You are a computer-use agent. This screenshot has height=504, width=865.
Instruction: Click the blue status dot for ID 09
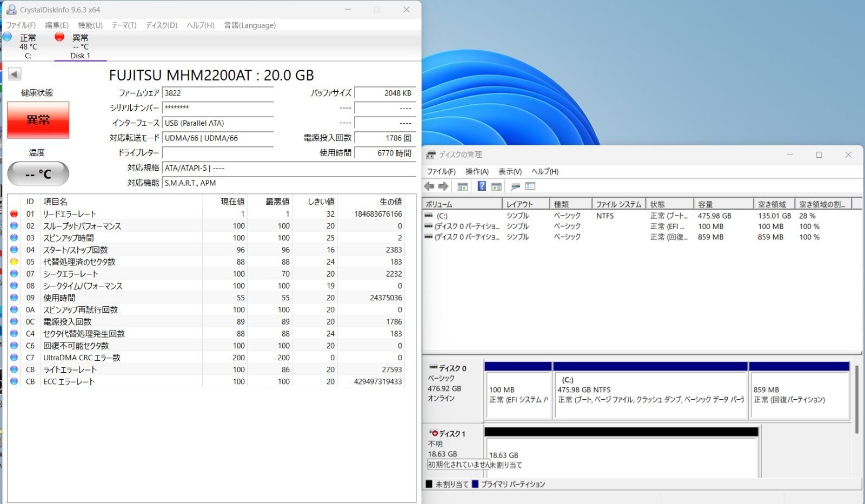click(x=14, y=298)
